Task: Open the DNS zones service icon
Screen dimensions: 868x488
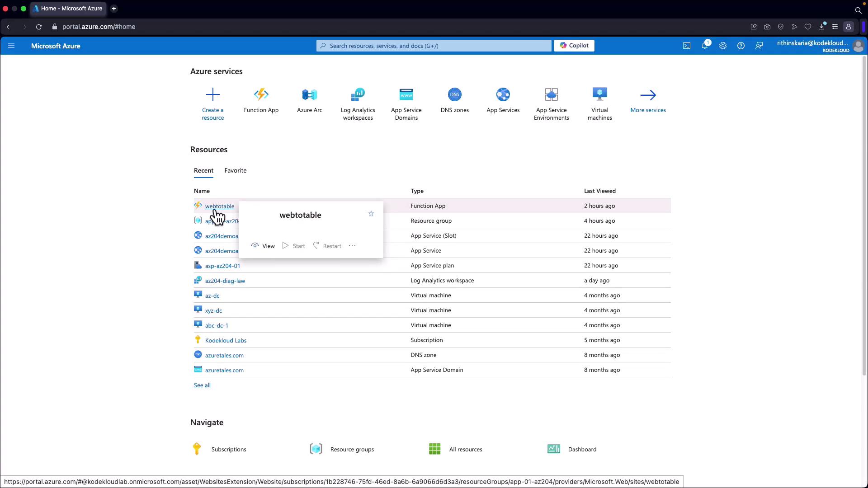Action: pos(454,95)
